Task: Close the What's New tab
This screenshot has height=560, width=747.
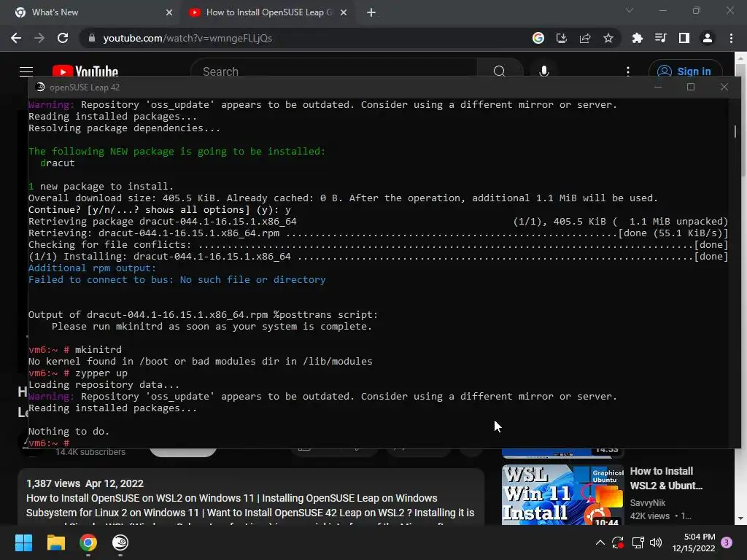Action: pos(169,12)
